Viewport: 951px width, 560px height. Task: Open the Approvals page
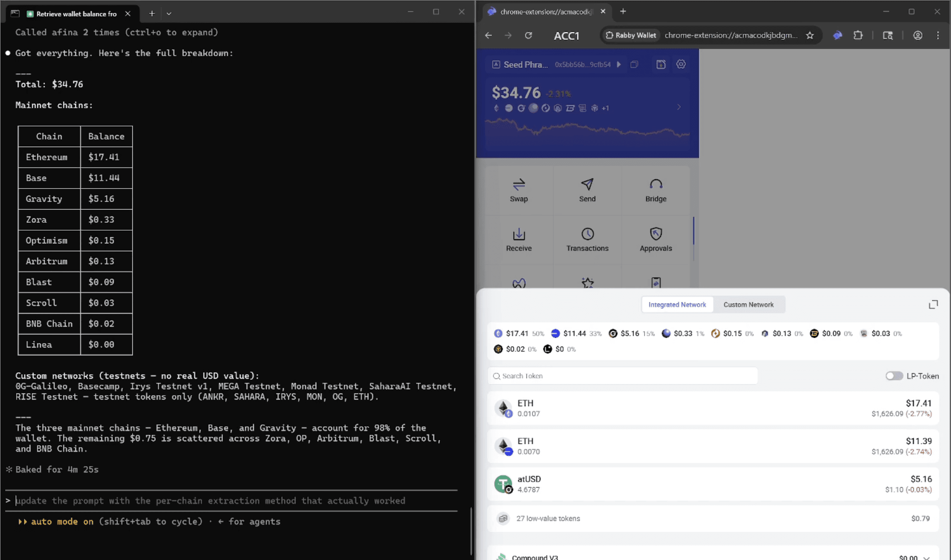point(656,240)
